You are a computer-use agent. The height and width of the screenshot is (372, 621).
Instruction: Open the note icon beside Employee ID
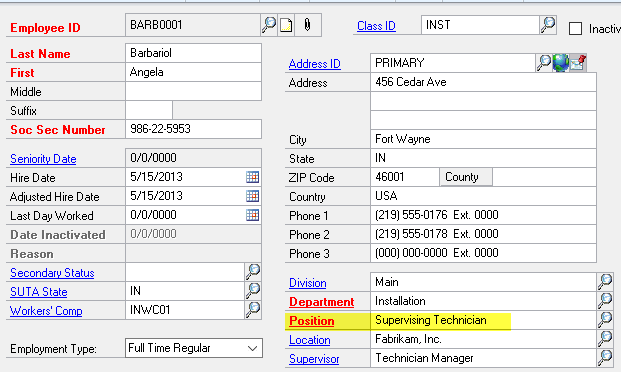(x=286, y=25)
